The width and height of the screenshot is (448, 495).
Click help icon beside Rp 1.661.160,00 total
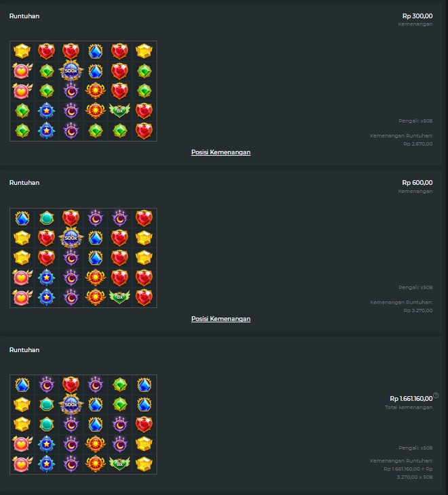click(x=436, y=395)
